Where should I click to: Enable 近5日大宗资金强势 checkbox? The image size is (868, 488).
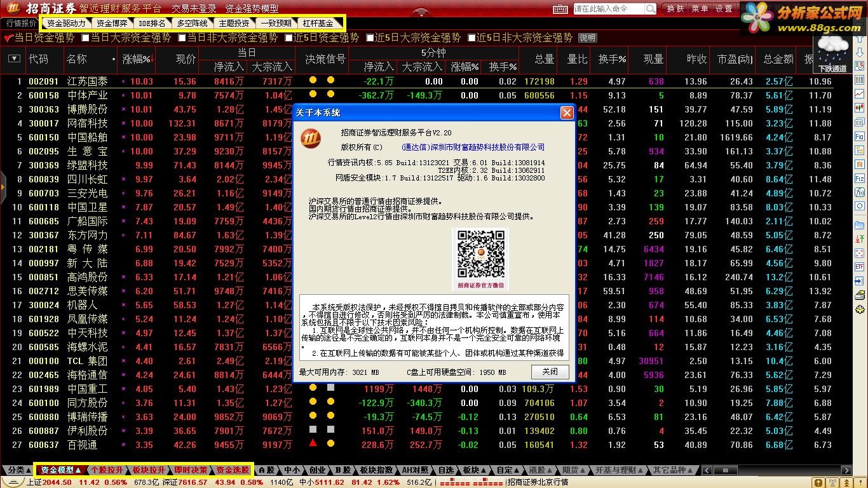(x=370, y=37)
